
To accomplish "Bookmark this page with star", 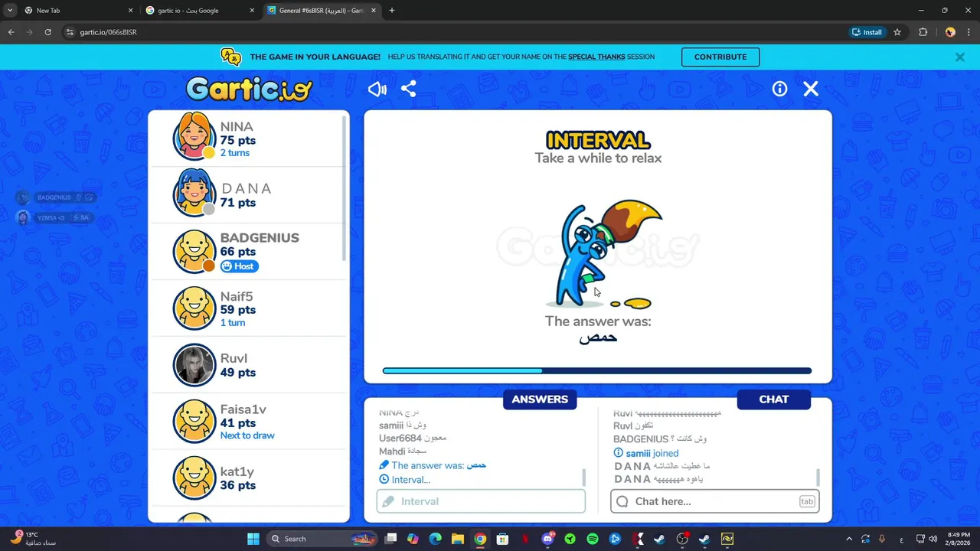I will 897,32.
